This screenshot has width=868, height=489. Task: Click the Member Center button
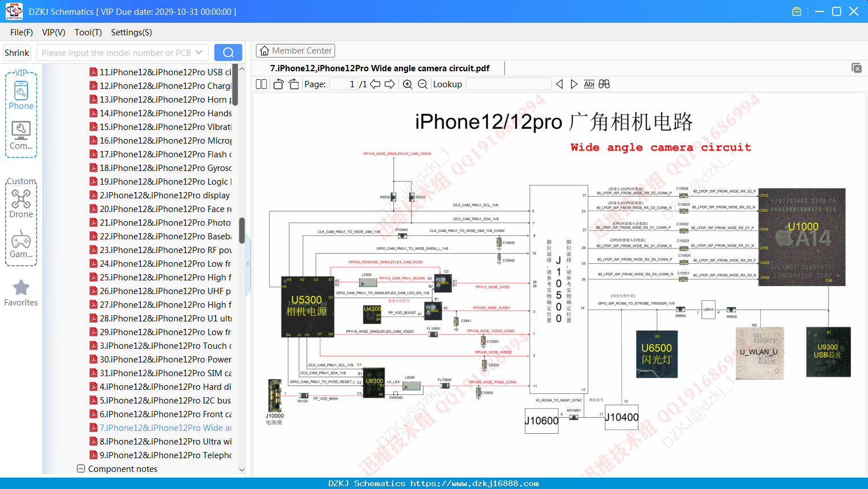(x=295, y=51)
